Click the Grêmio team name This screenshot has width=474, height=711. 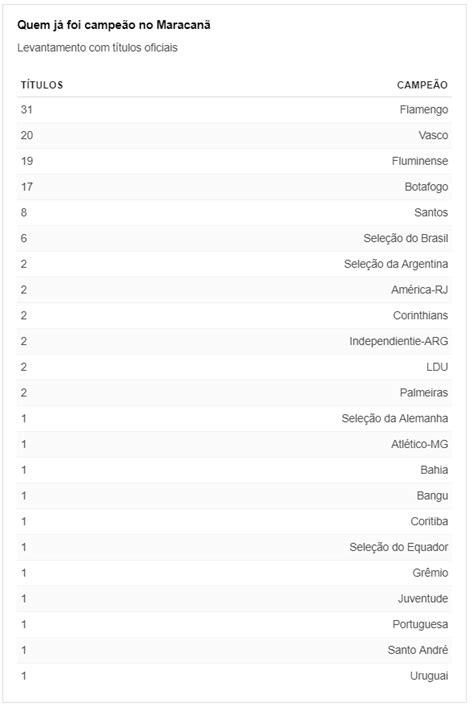click(430, 573)
